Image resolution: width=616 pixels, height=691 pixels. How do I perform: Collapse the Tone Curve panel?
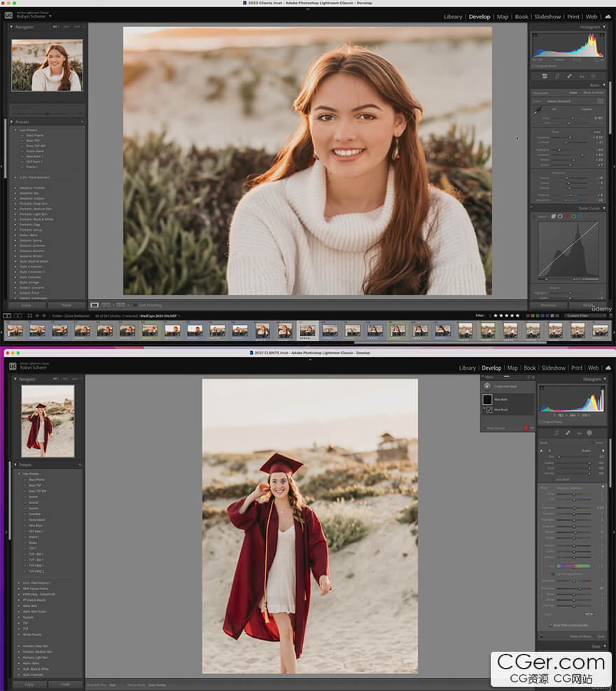point(604,208)
